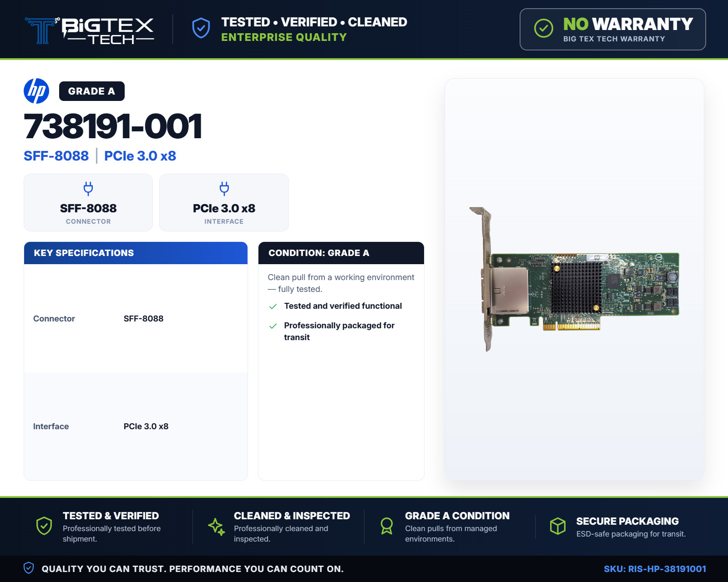Click the GRADE A CONDITION footer heading

(x=457, y=516)
